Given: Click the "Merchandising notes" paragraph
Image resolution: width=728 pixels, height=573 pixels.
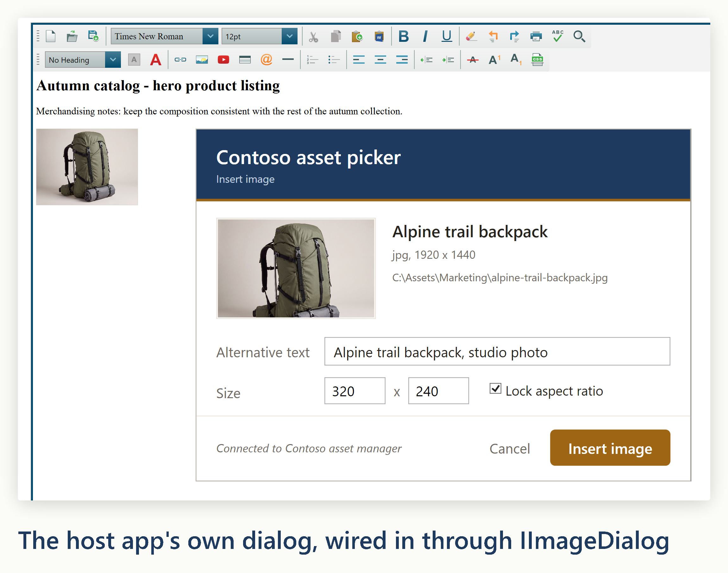Looking at the screenshot, I should coord(219,111).
